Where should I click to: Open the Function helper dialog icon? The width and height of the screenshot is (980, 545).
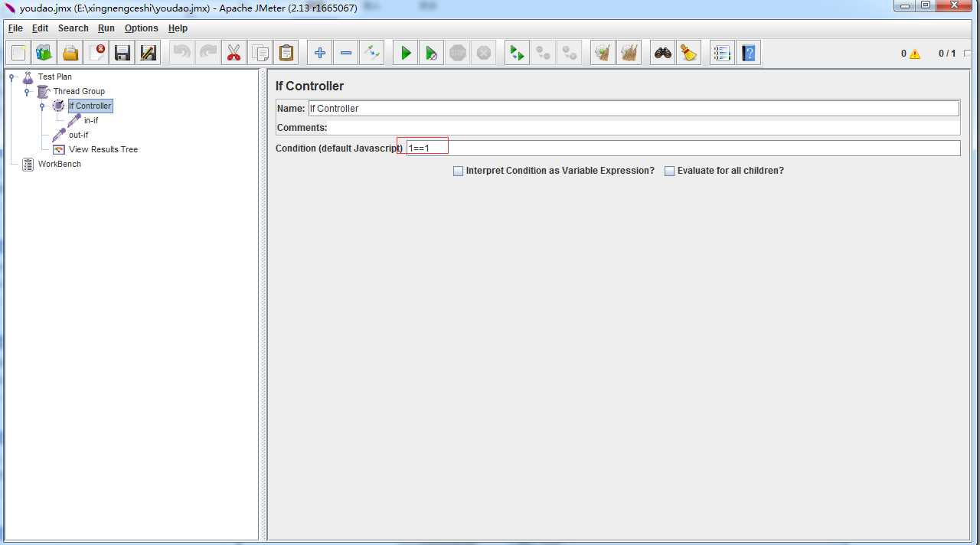722,53
